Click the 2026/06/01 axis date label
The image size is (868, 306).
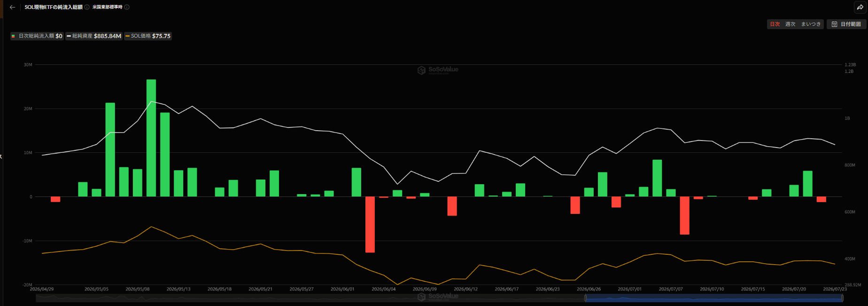[x=342, y=289]
